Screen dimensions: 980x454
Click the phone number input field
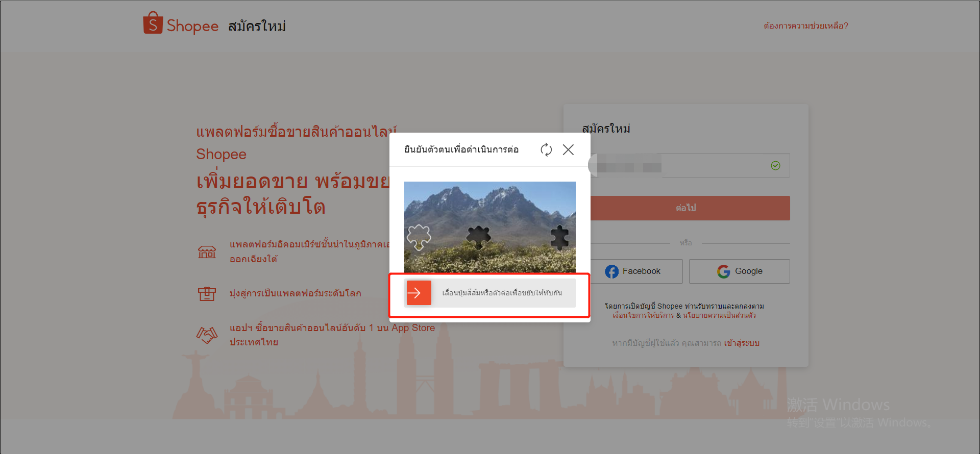click(x=715, y=166)
